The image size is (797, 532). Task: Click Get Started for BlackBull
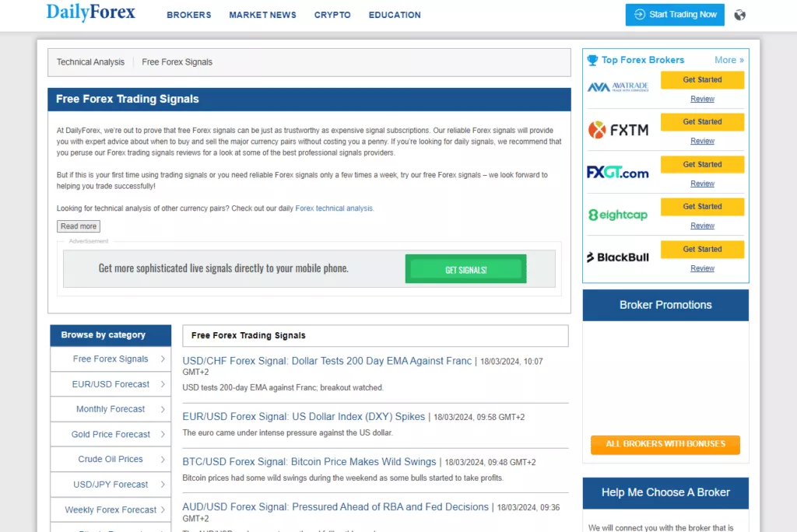click(x=702, y=250)
